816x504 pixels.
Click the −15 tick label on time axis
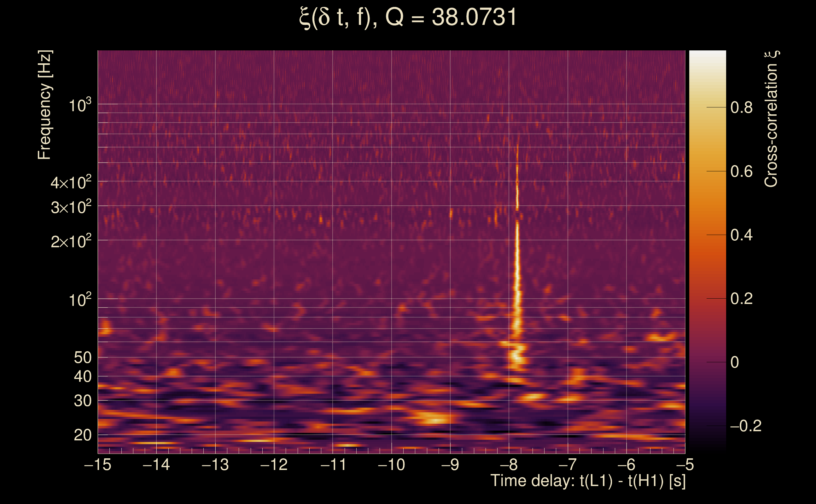(98, 465)
